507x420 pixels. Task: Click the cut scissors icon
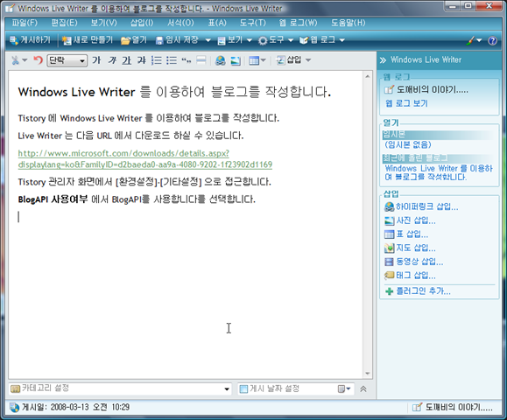pos(15,60)
